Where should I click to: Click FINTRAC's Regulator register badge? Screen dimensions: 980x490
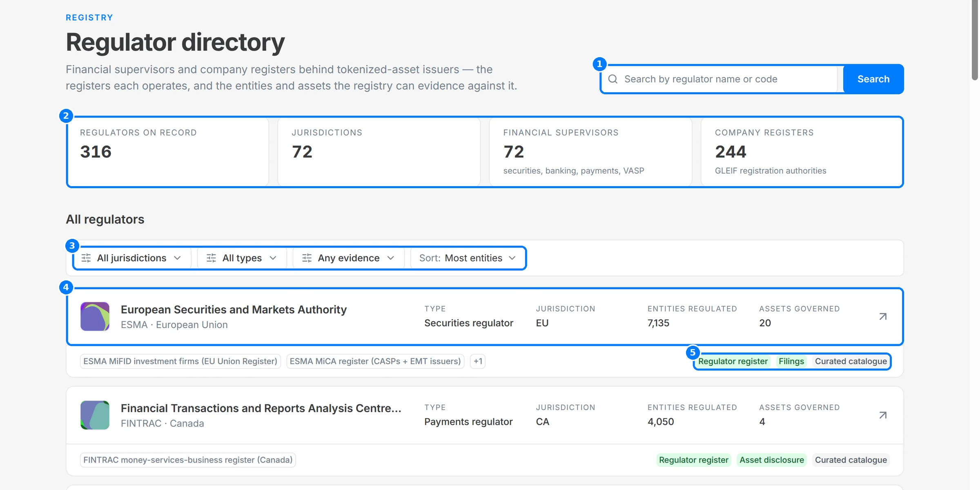coord(694,460)
